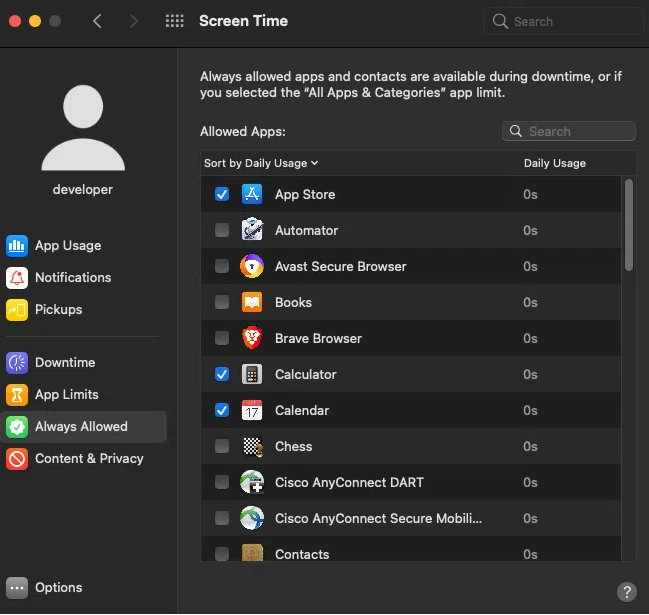The width and height of the screenshot is (649, 615).
Task: Open Downtime settings from sidebar
Action: (x=65, y=363)
